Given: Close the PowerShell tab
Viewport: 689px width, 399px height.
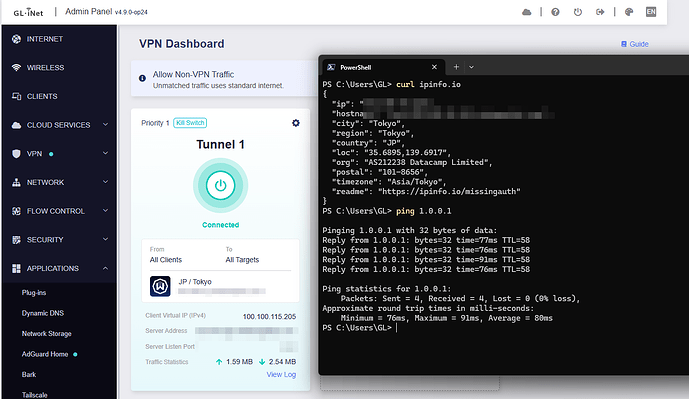Looking at the screenshot, I should pyautogui.click(x=434, y=67).
